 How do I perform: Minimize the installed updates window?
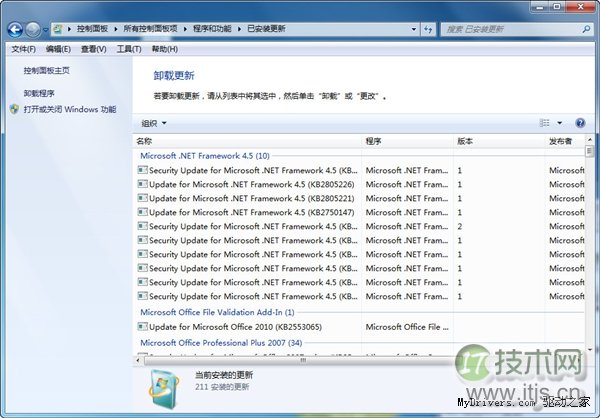coord(540,7)
